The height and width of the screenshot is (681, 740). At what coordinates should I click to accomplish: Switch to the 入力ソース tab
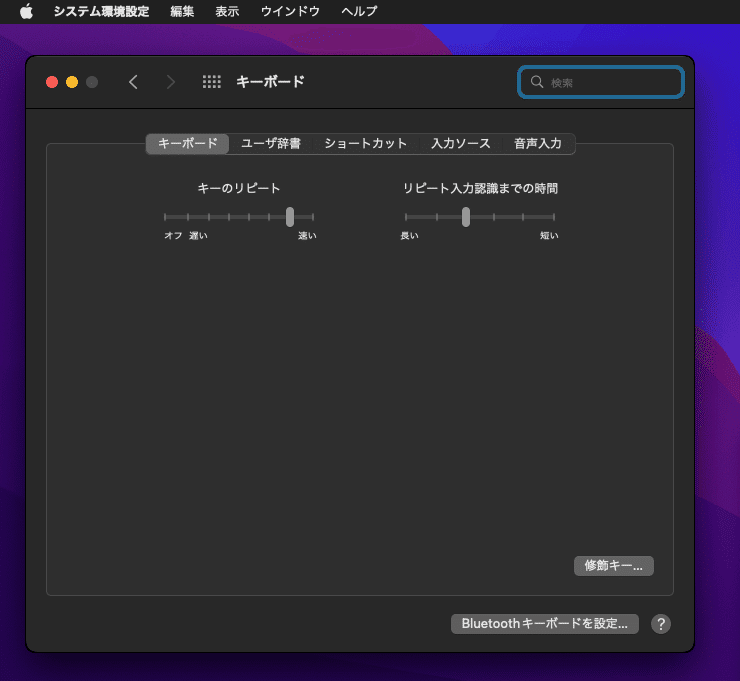click(x=461, y=143)
